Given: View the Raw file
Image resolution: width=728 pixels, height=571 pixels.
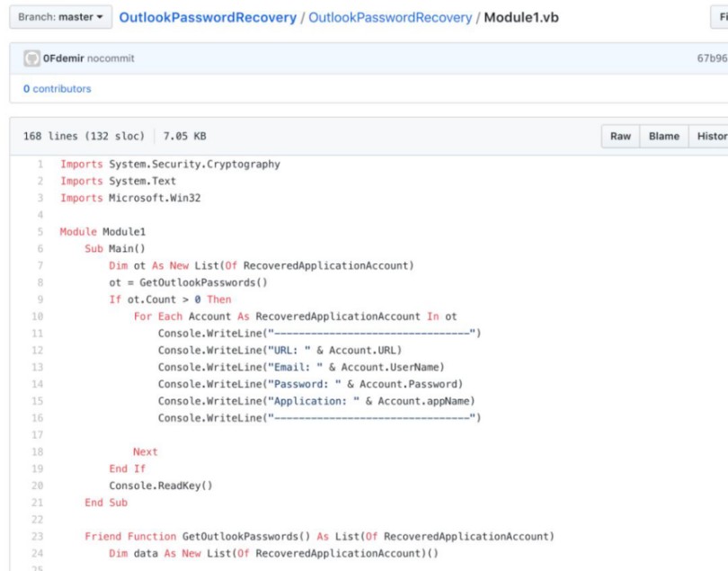Looking at the screenshot, I should [620, 136].
